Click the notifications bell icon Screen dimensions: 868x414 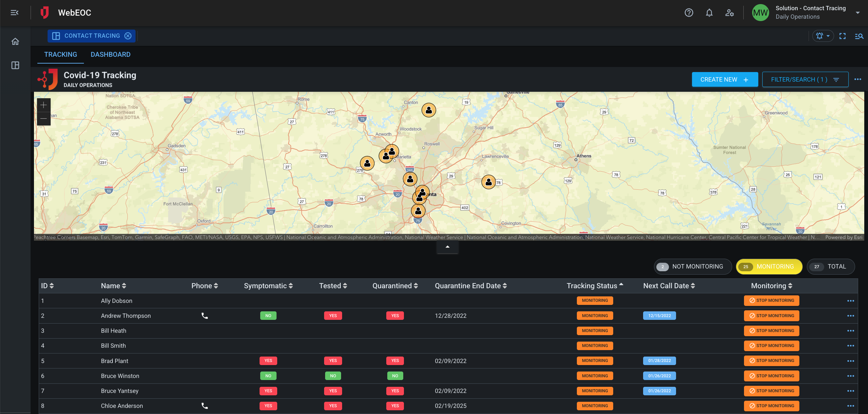709,13
